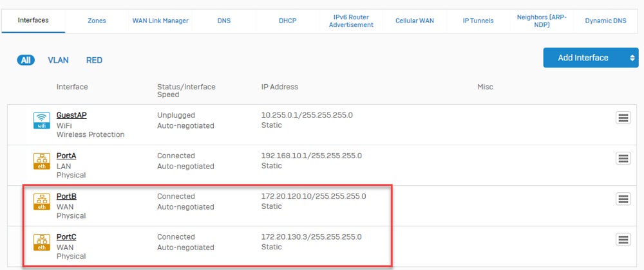Switch to the IP Tunnels tab
The width and height of the screenshot is (644, 270).
click(478, 21)
